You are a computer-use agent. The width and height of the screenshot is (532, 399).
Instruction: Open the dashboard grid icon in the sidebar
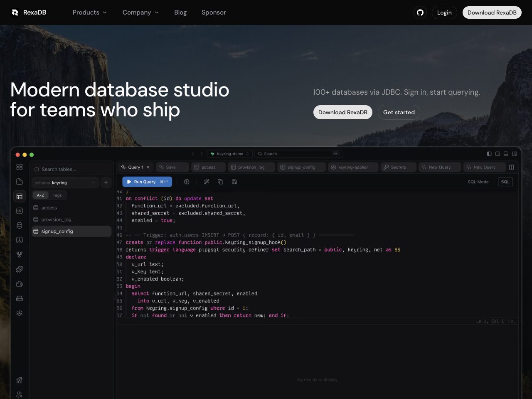[x=20, y=167]
